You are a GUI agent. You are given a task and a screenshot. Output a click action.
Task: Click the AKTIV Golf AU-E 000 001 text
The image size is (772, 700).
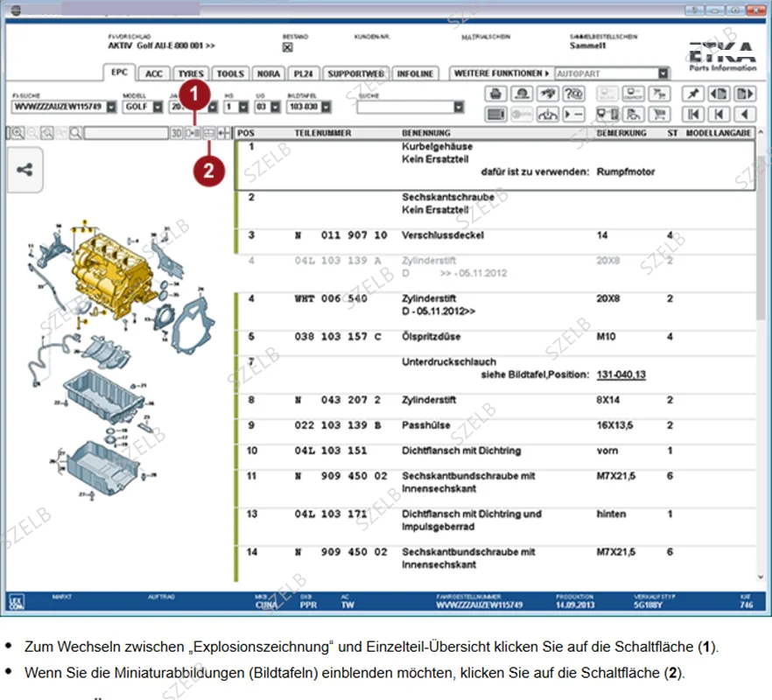(161, 45)
